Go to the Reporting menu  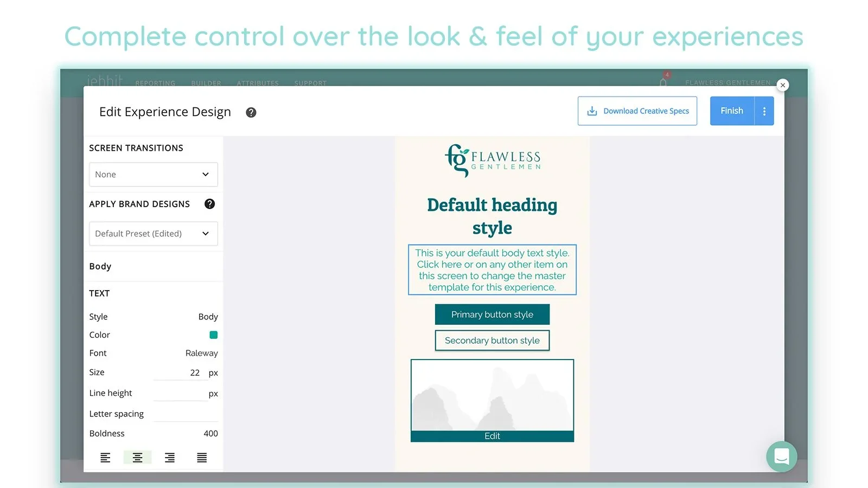point(155,83)
